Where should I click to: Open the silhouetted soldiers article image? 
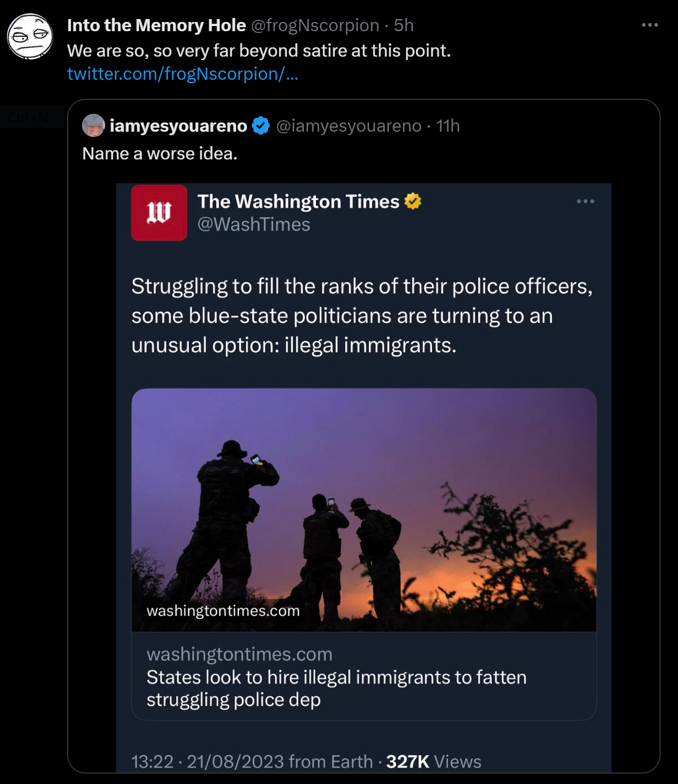(364, 508)
